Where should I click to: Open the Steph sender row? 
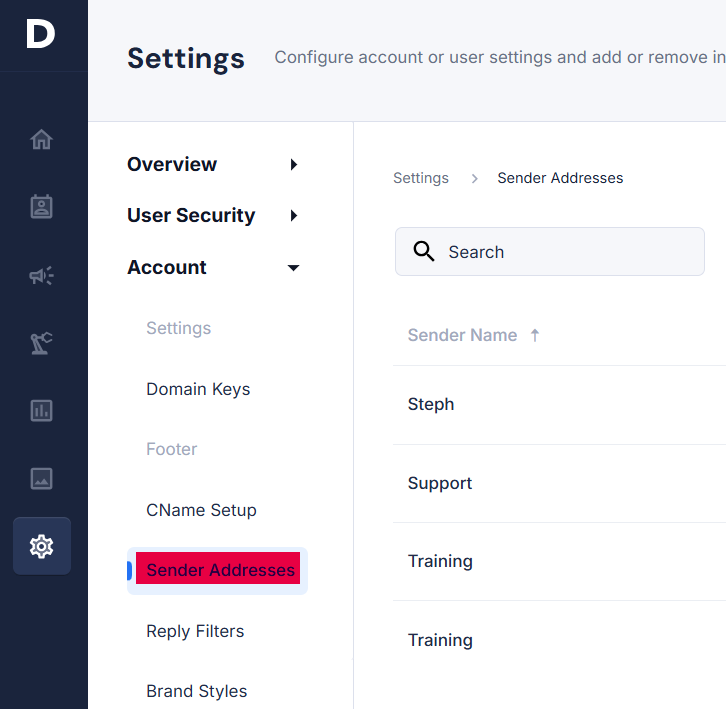pos(559,404)
